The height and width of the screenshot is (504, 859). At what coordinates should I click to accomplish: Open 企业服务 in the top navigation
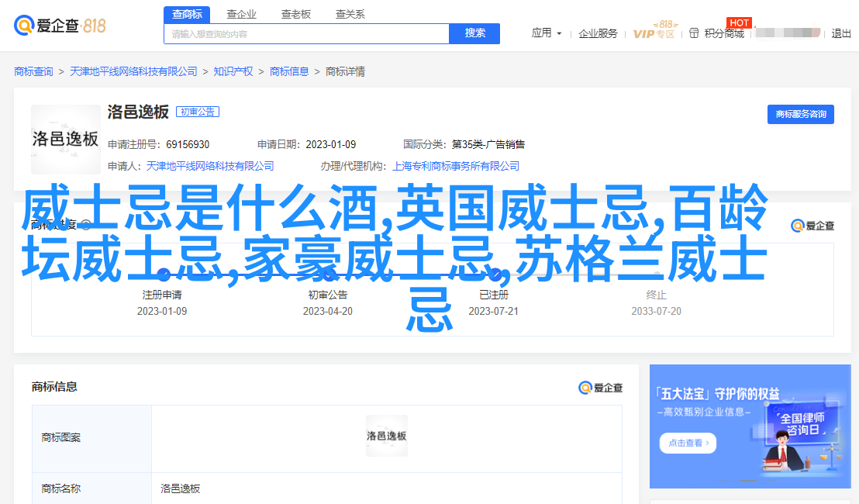point(598,34)
